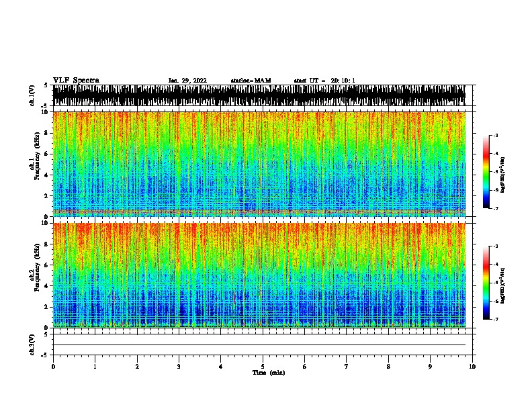The image size is (532, 411).
Task: Click the ch.1 spectrogram color scale bar
Action: click(x=486, y=172)
